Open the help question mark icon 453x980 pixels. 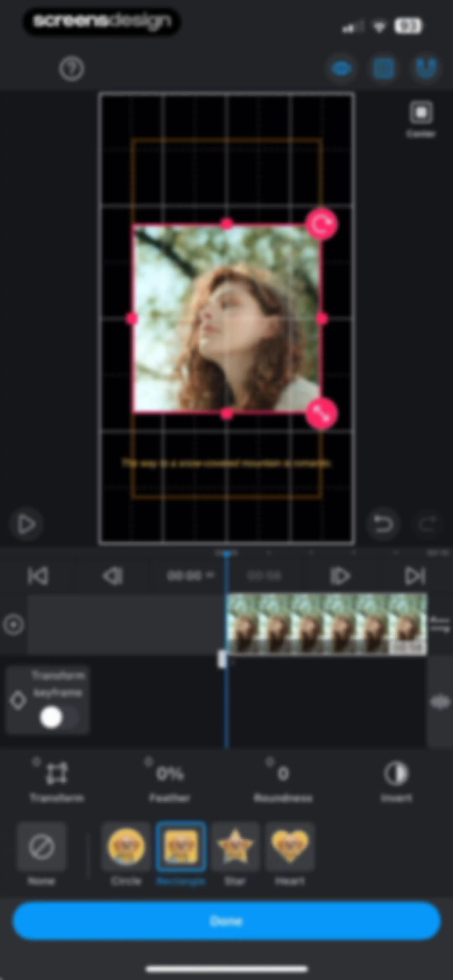pyautogui.click(x=72, y=68)
